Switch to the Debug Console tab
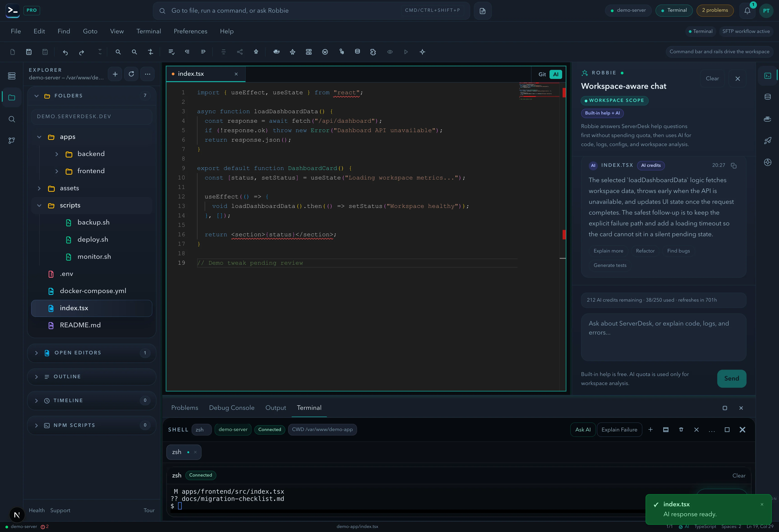 (232, 408)
